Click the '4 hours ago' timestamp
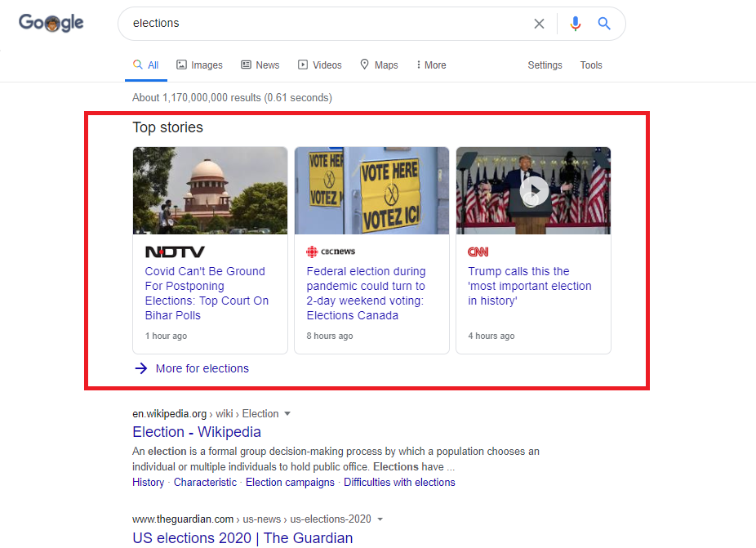The width and height of the screenshot is (756, 548). (491, 336)
